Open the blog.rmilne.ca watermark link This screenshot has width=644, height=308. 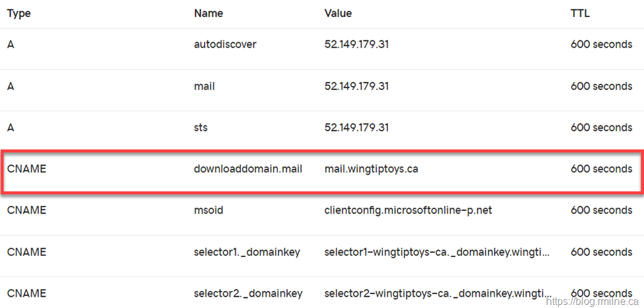coord(592,301)
